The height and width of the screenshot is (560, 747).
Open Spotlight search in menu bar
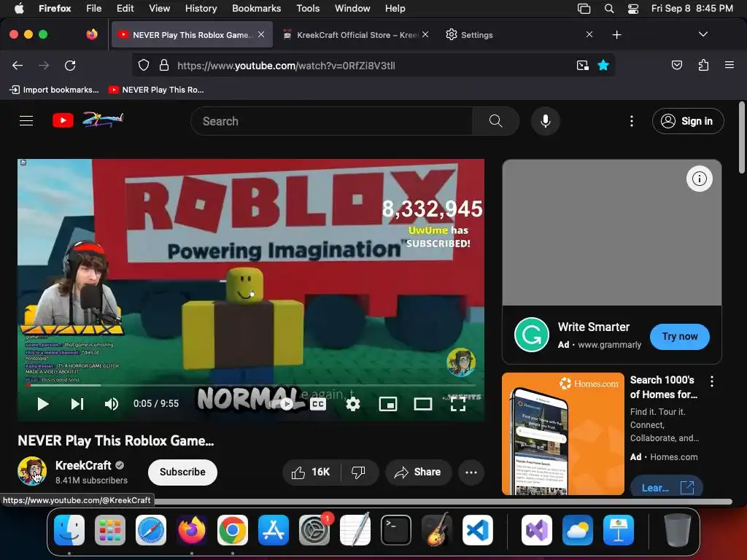[609, 9]
